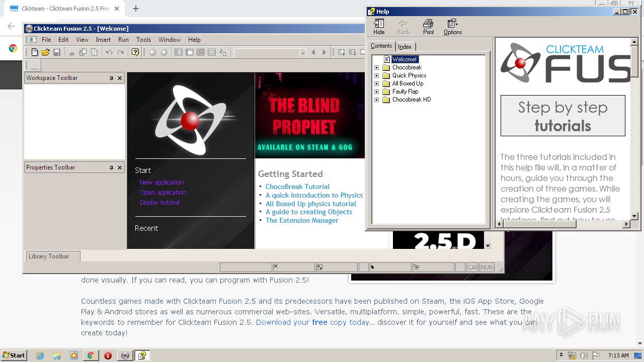The image size is (644, 362).
Task: Open the Window menu
Action: point(170,40)
